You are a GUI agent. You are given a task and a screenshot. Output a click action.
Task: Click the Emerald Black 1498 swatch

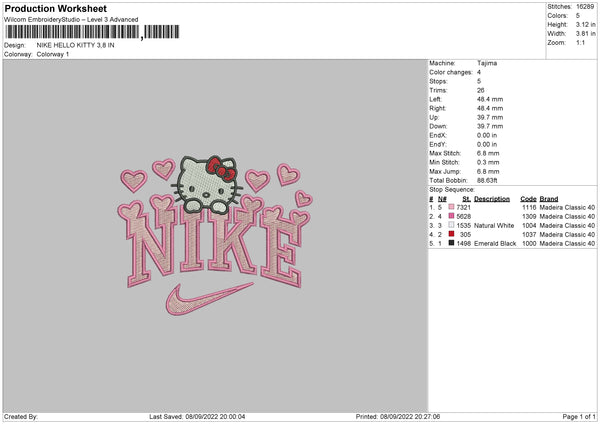[451, 243]
